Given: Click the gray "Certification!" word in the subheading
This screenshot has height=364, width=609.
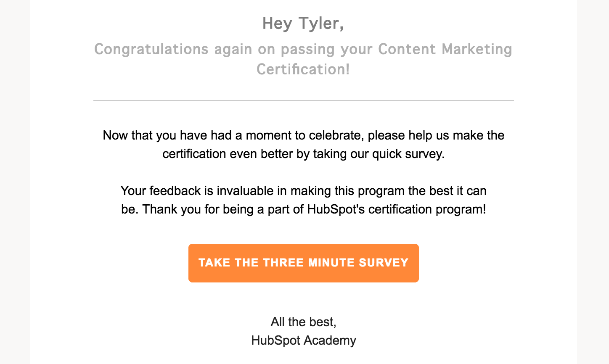Looking at the screenshot, I should (x=303, y=69).
